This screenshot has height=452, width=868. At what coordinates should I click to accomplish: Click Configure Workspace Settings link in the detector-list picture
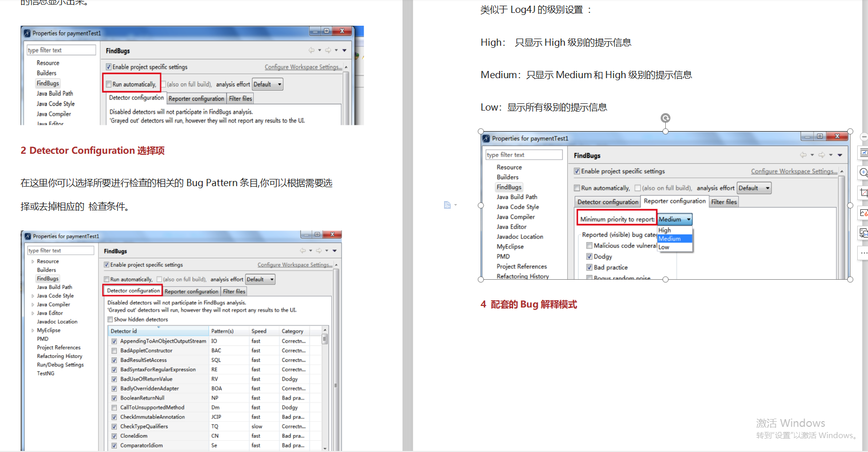[295, 265]
